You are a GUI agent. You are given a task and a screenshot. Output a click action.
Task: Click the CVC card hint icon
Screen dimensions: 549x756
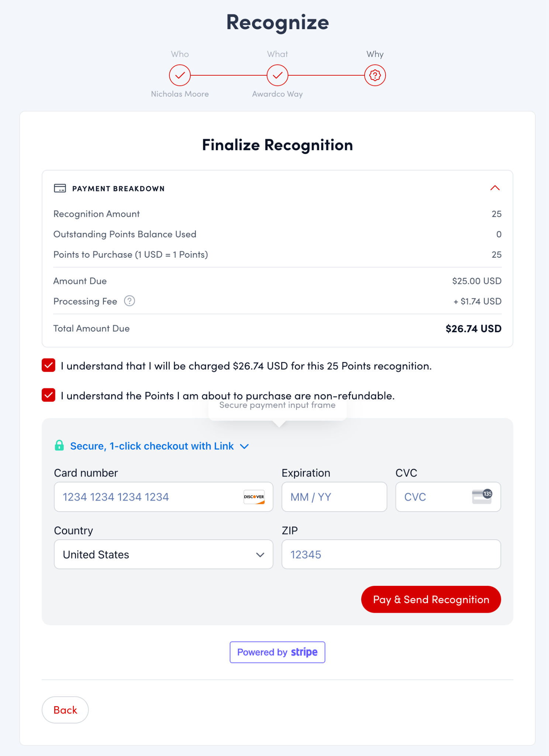tap(481, 496)
